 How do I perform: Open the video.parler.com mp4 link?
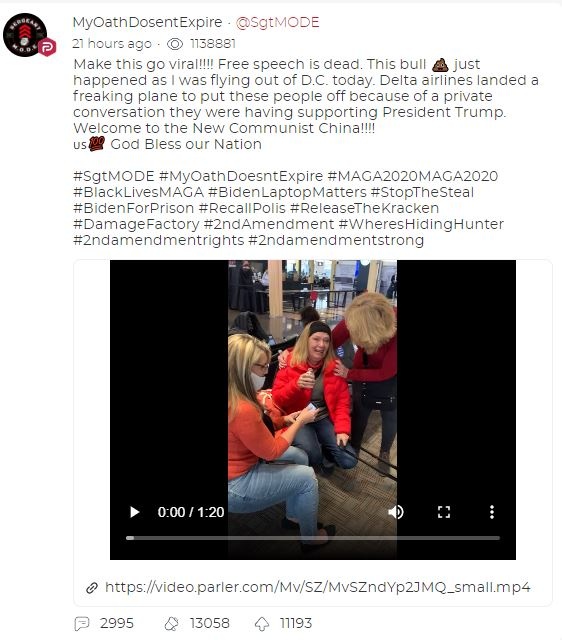[x=318, y=587]
